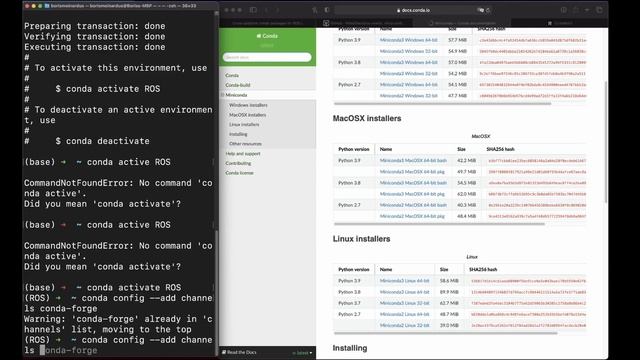
Task: Download Python 3.8 Miniconda3 Windows 64-bit
Action: point(408,62)
